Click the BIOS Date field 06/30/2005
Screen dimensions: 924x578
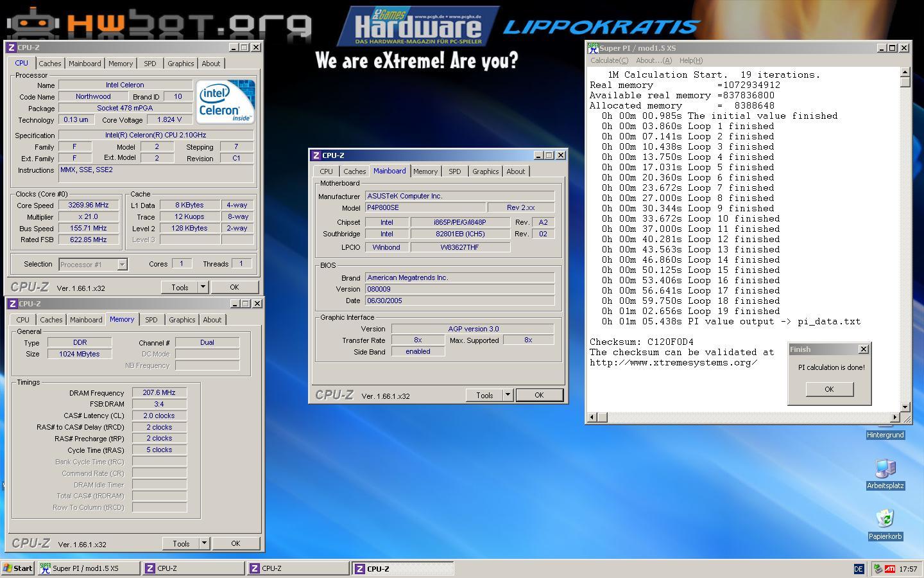point(459,301)
